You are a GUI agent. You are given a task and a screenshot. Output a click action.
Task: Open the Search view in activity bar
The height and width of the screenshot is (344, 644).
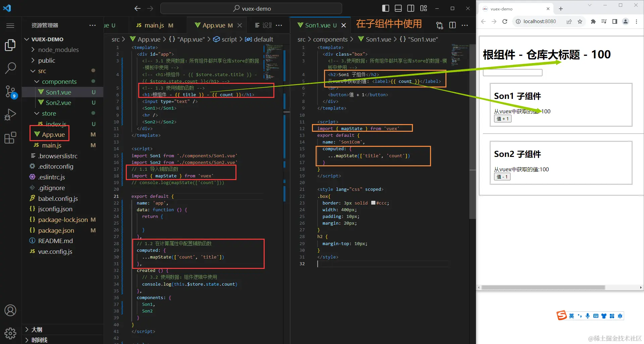coord(10,68)
